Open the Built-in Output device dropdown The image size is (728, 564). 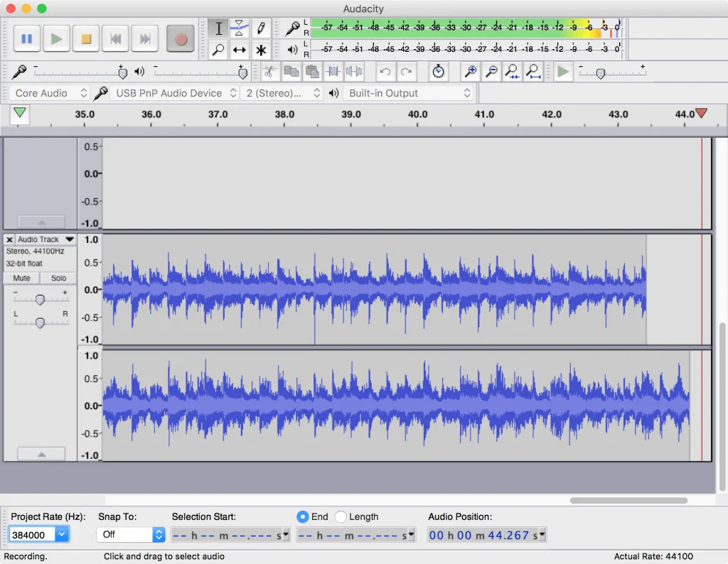(x=409, y=93)
